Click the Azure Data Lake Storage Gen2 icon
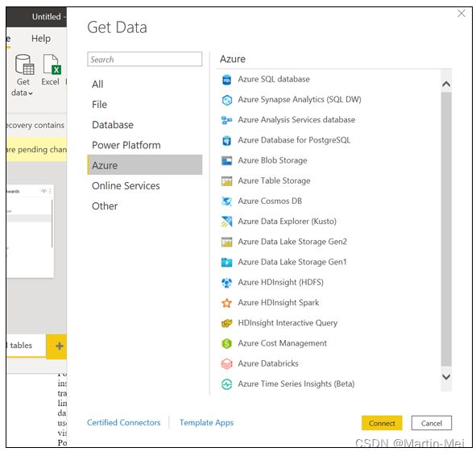476x456 pixels. [227, 242]
